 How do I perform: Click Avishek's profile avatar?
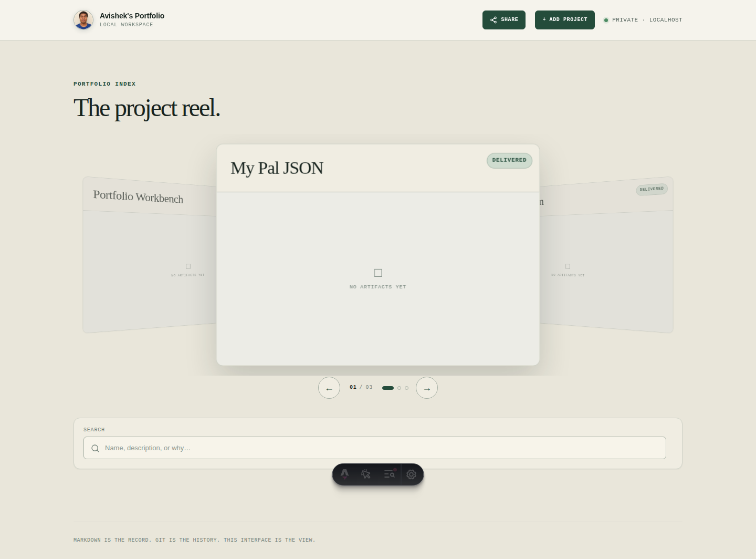(83, 20)
